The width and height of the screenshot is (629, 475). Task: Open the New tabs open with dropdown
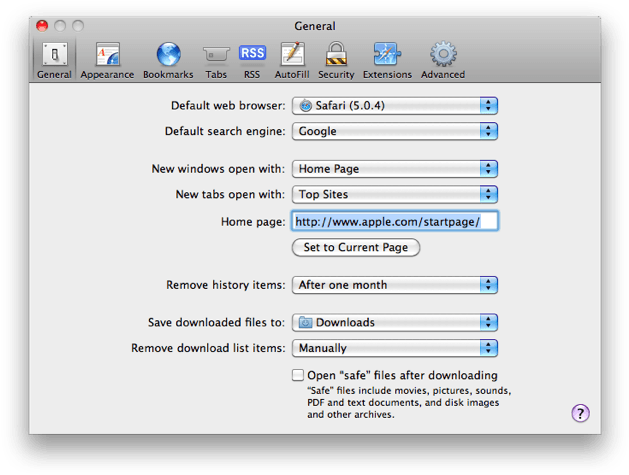(x=395, y=194)
